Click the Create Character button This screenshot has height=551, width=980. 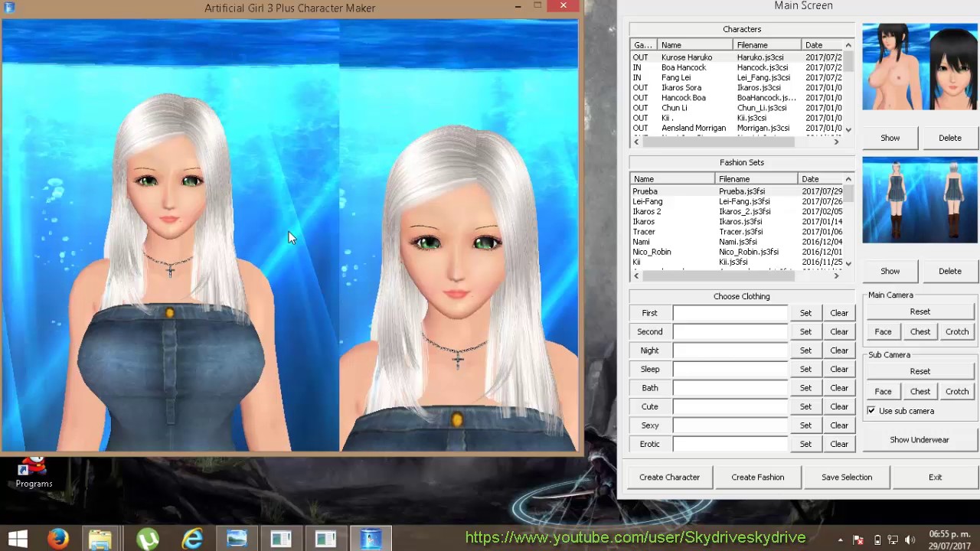coord(669,477)
